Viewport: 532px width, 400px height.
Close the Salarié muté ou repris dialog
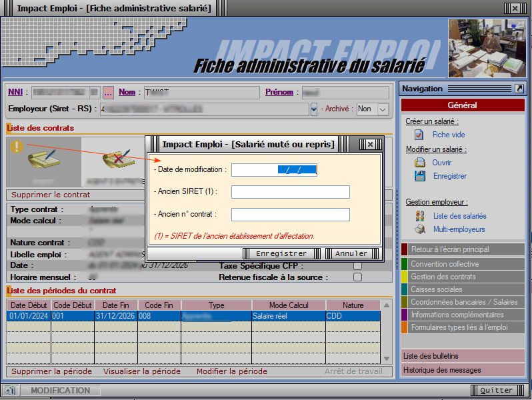pyautogui.click(x=370, y=145)
